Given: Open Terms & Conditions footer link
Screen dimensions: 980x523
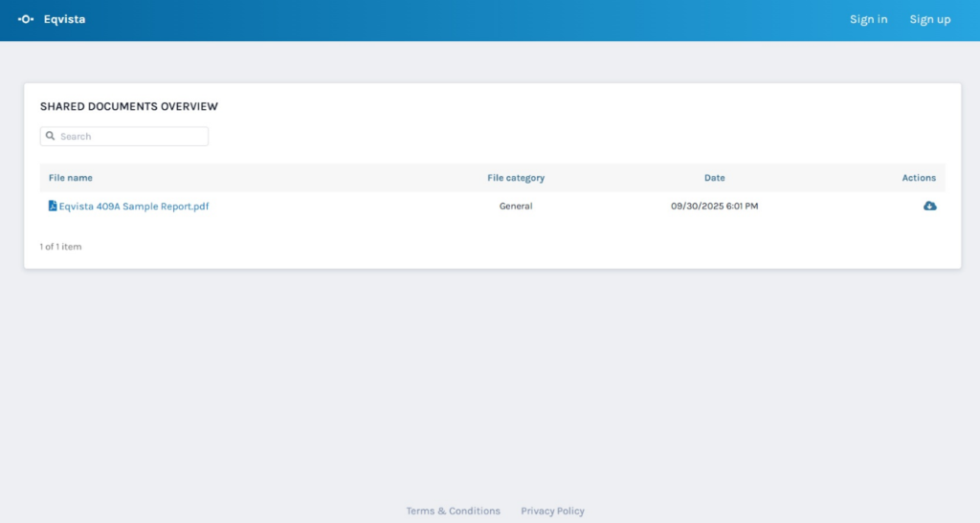Looking at the screenshot, I should click(453, 511).
